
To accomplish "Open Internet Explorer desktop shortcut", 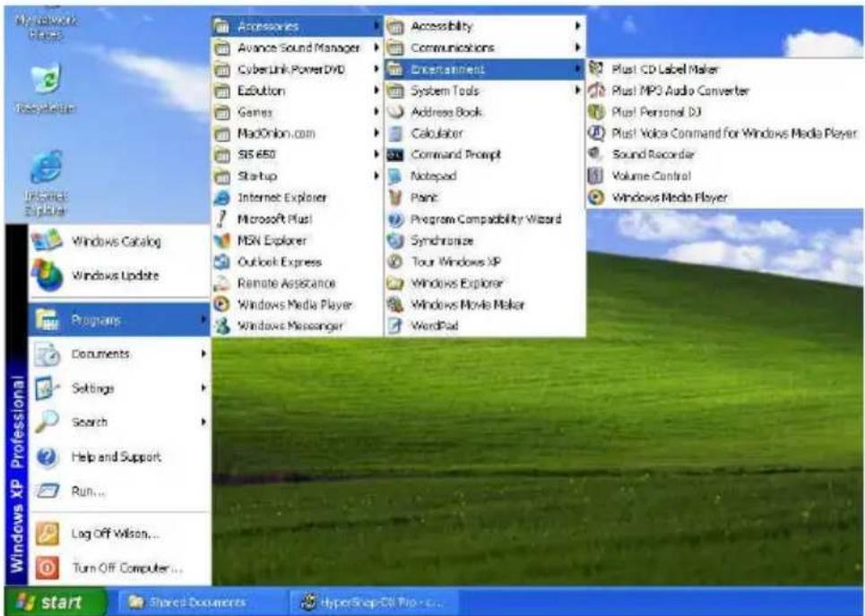I will coord(46,182).
